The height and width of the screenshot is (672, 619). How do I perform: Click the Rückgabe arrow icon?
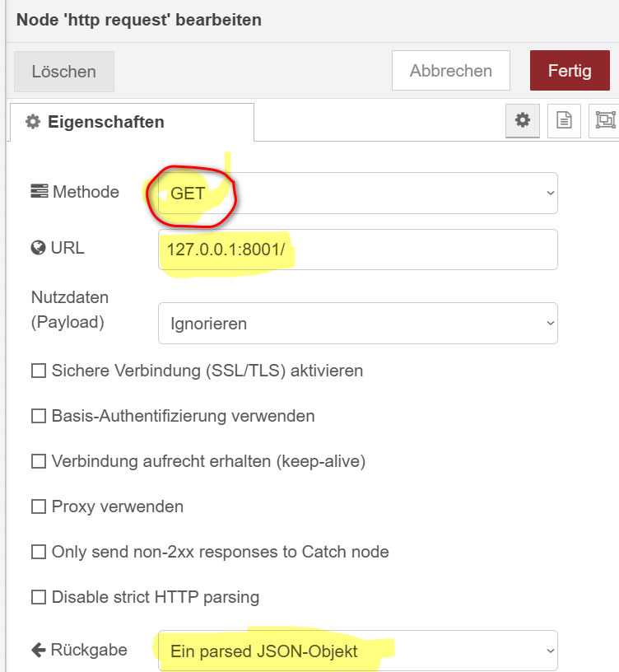coord(39,650)
